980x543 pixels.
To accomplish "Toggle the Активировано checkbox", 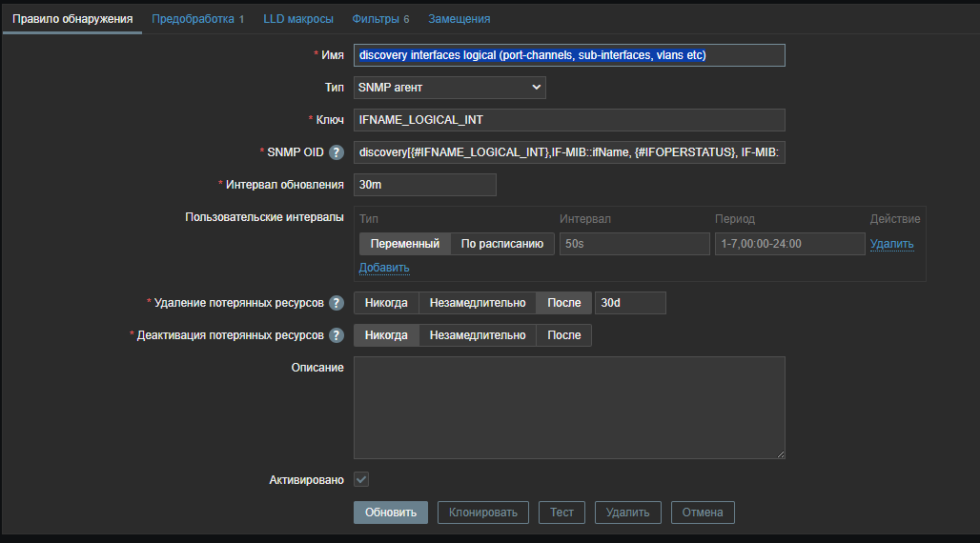I will [361, 479].
